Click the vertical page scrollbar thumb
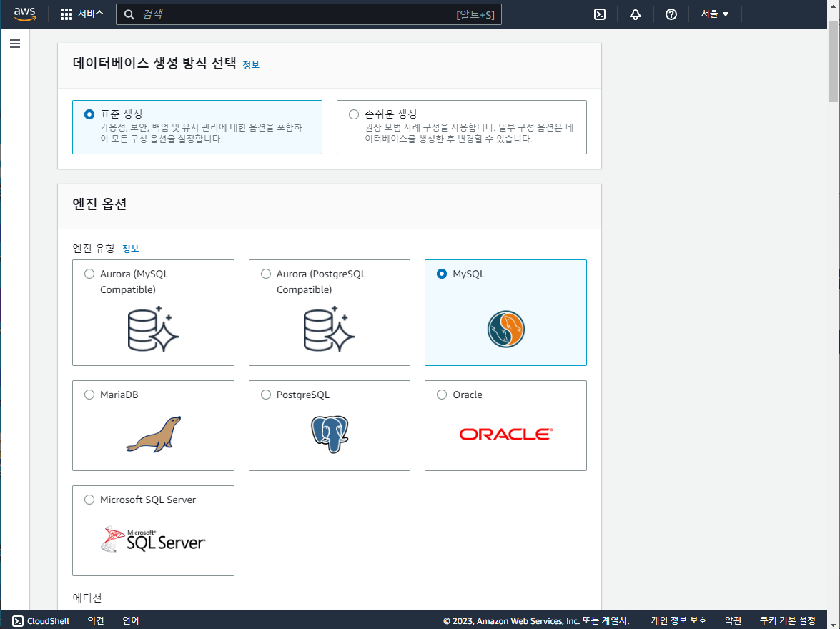 [833, 61]
